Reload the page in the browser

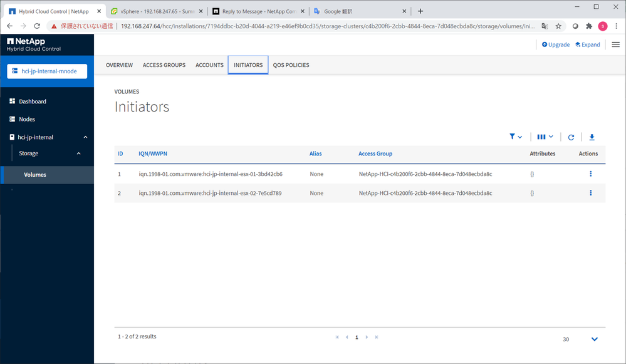[37, 26]
